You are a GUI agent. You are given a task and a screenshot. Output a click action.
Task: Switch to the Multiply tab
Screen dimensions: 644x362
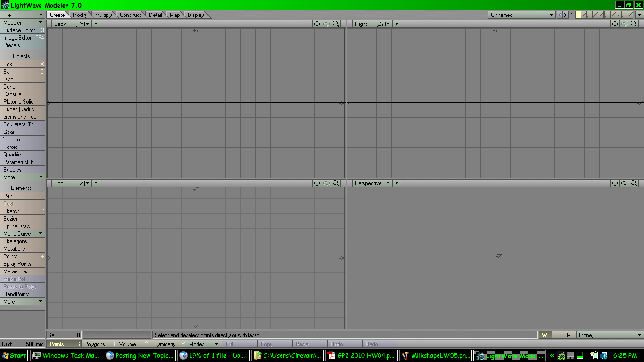click(x=104, y=15)
